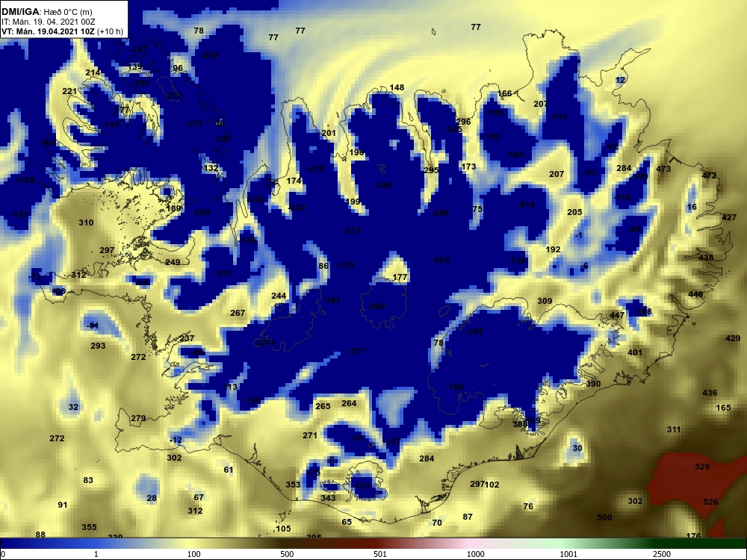This screenshot has width=747, height=560.
Task: Click the map value '526' in the red area
Action: pos(710,502)
